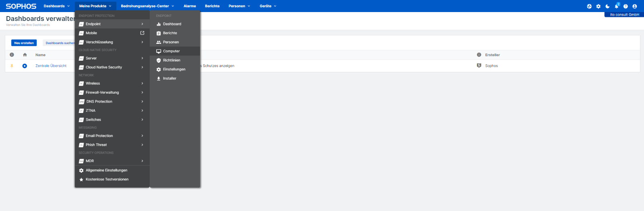The width and height of the screenshot is (644, 211).
Task: Collapse the Meine Produkte menu
Action: (95, 6)
